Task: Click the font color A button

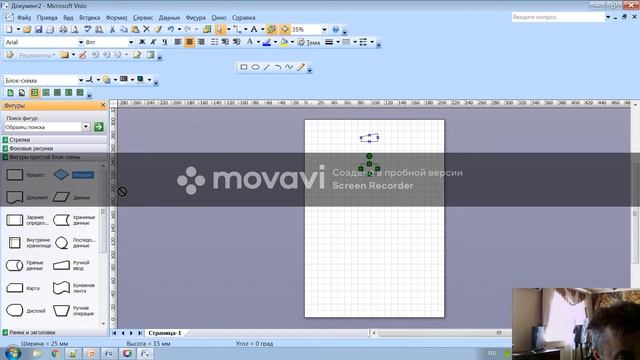Action: pyautogui.click(x=249, y=42)
